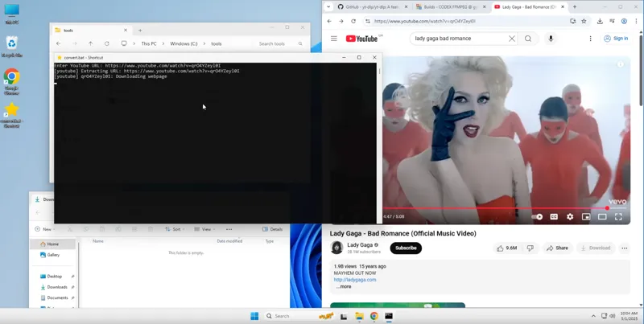Open the Lady Gaga channel avatar
Screen dimensions: 644x324
(336, 248)
